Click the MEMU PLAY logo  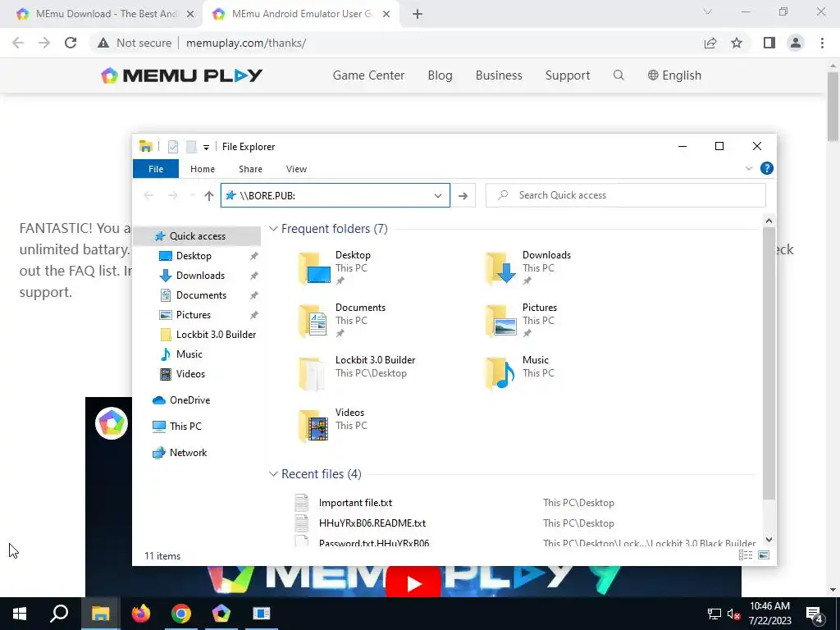181,75
